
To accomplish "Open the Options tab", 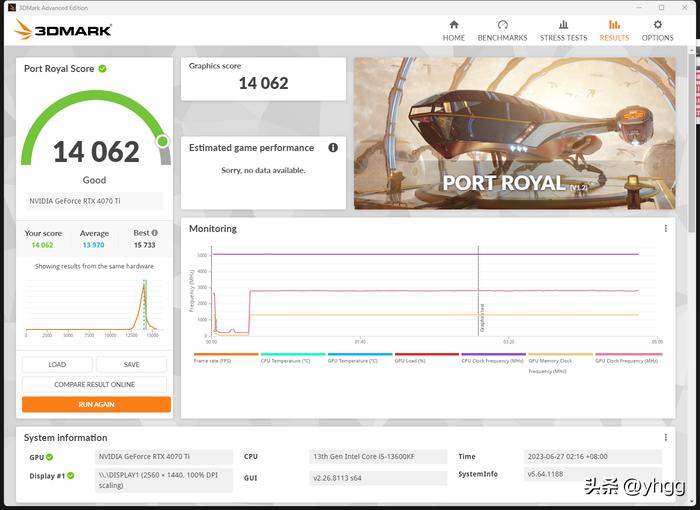I will pyautogui.click(x=658, y=31).
